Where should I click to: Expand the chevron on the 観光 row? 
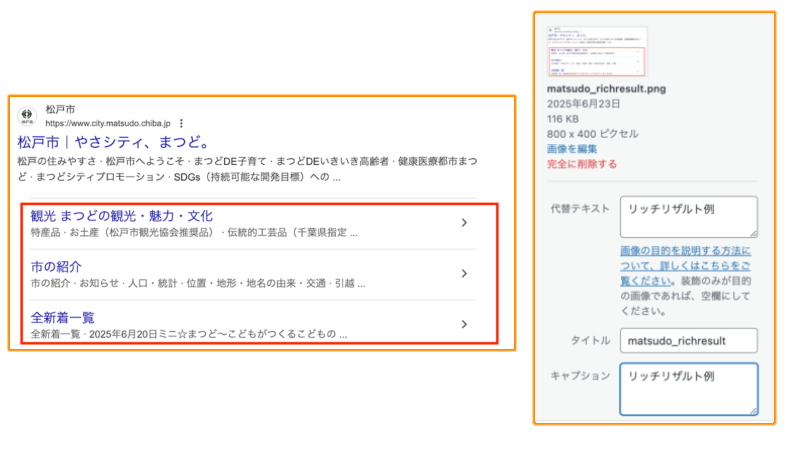pos(464,222)
